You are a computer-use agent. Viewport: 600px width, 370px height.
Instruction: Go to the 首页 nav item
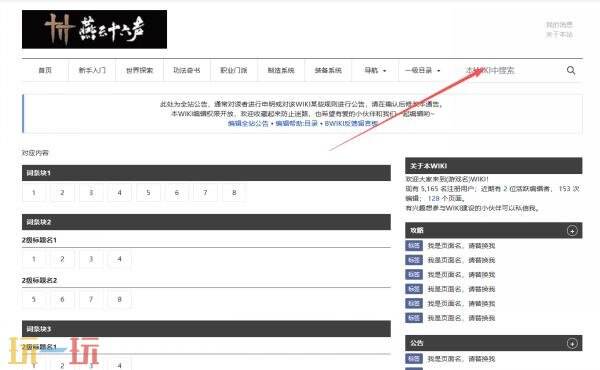click(45, 70)
